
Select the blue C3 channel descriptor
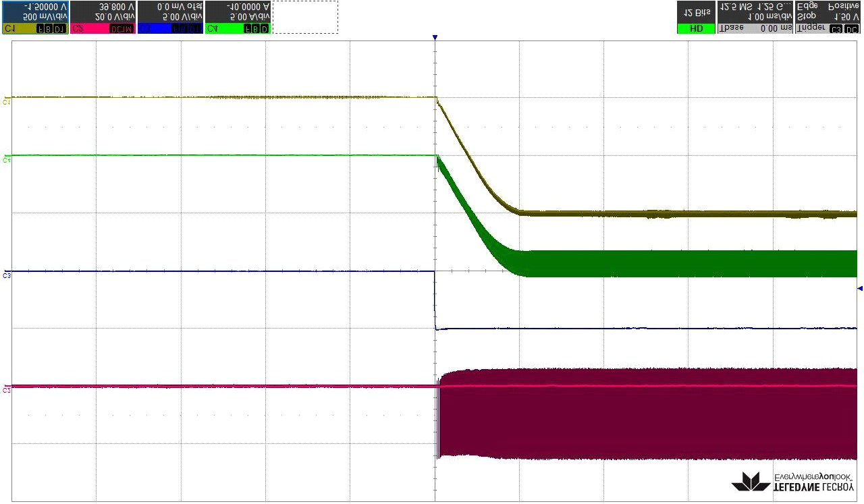170,17
